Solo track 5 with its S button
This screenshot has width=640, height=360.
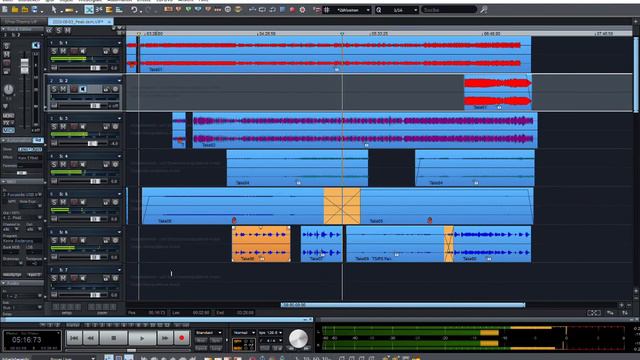pyautogui.click(x=54, y=202)
